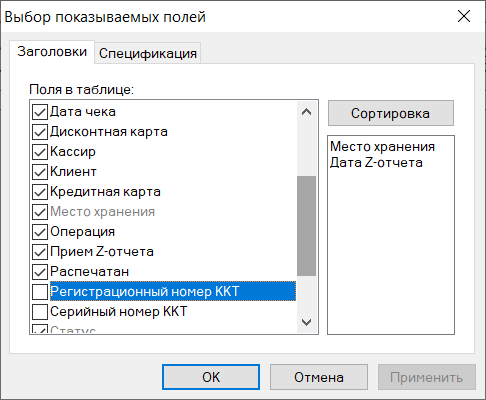
Task: Enable the Регистрационный номер ККТ checkbox
Action: [40, 292]
